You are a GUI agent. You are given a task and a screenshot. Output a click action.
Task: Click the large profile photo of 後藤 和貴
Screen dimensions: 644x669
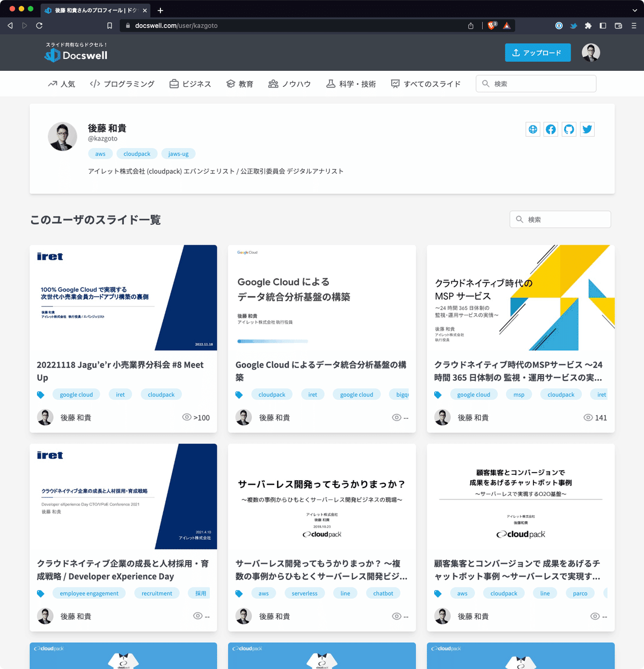pos(63,136)
